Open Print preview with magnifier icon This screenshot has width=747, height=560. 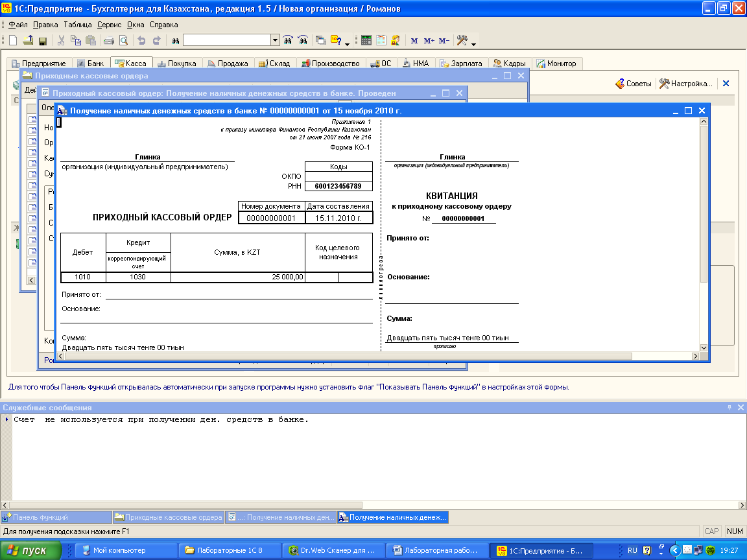pos(123,40)
